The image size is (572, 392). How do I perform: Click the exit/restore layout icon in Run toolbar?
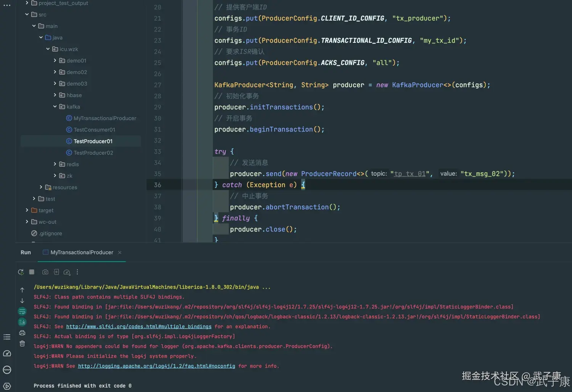(x=56, y=272)
